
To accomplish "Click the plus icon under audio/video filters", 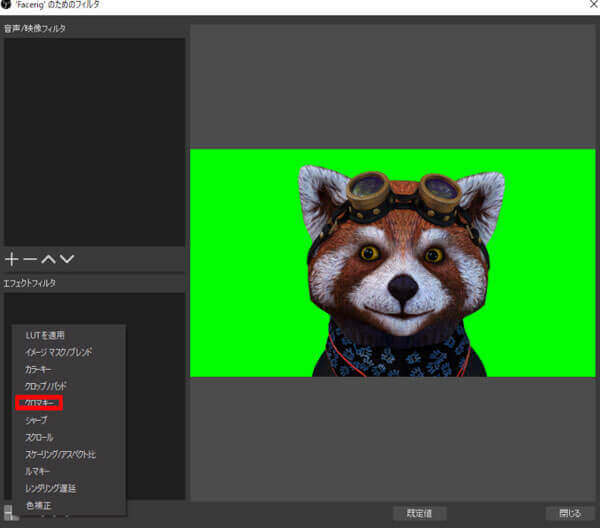I will 12,259.
